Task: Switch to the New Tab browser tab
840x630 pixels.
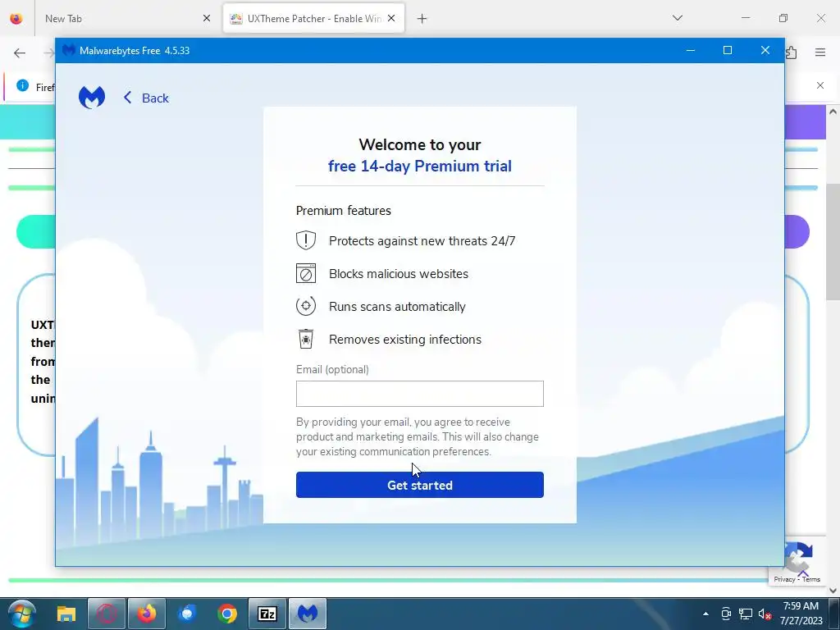Action: [x=127, y=18]
